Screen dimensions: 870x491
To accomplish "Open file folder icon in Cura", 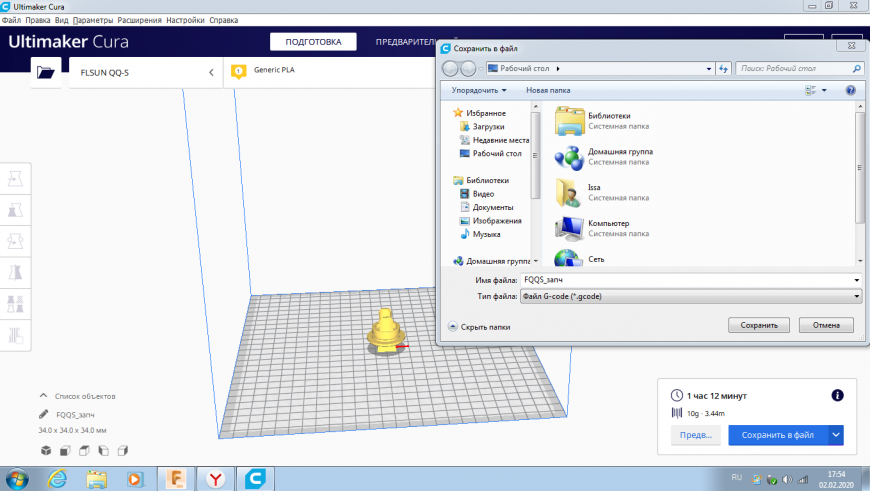I will (45, 72).
